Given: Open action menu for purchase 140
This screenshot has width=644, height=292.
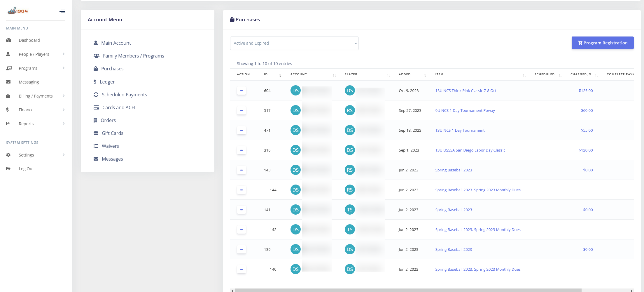Looking at the screenshot, I should coord(242,270).
